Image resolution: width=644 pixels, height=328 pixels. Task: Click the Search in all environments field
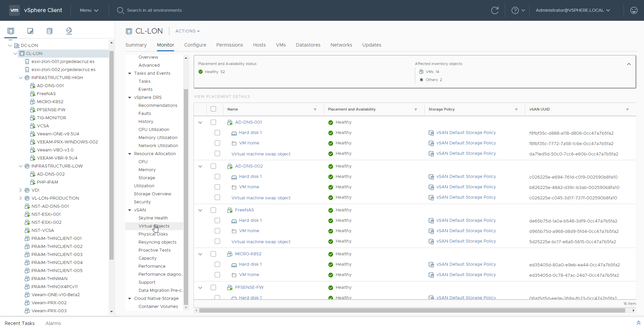[154, 10]
